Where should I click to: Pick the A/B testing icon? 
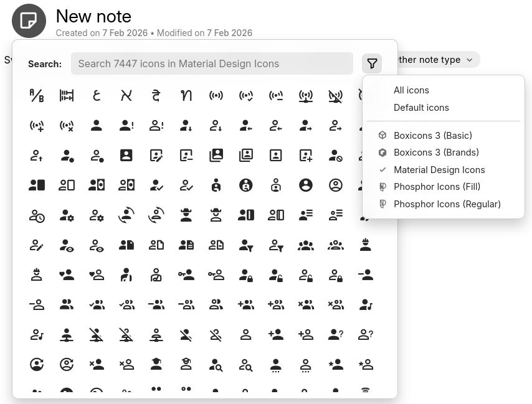(x=37, y=95)
